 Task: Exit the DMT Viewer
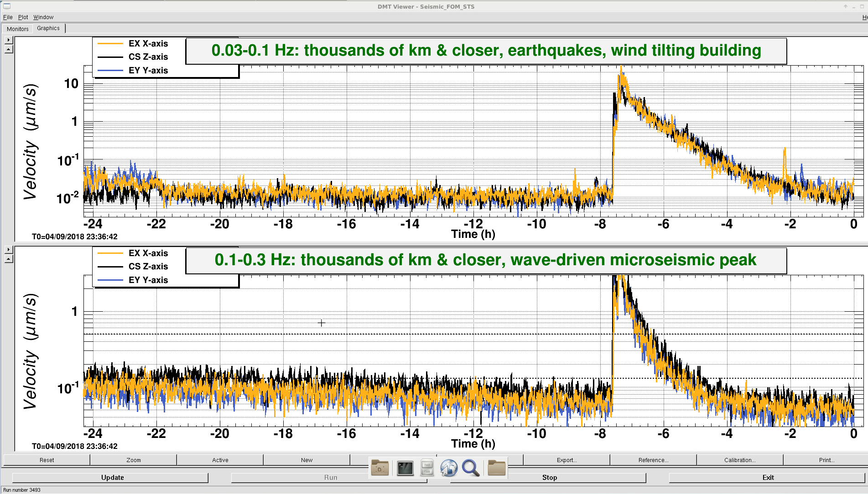point(767,478)
